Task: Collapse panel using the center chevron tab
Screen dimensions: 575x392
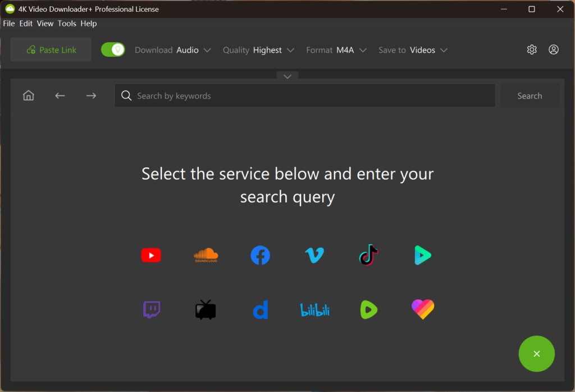Action: pos(287,76)
